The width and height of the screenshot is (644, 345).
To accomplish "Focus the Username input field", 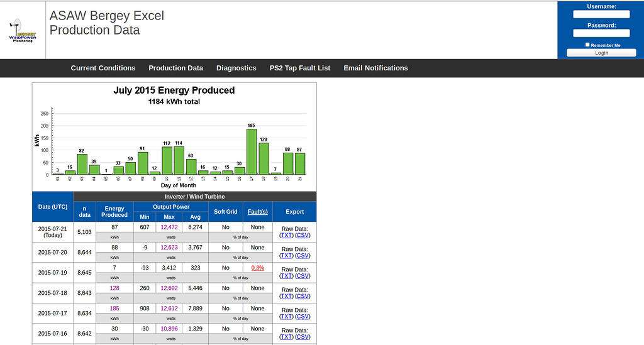I will (x=601, y=14).
